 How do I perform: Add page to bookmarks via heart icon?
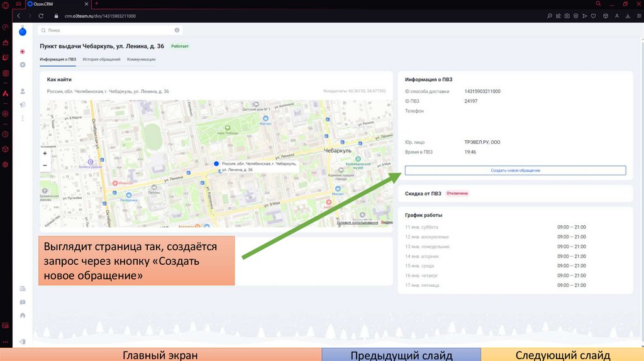tap(594, 16)
